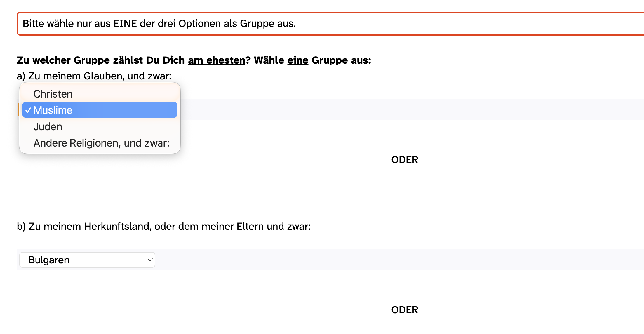Screen dimensions: 644x334
Task: Choose Christen from the religion list
Action: [53, 94]
